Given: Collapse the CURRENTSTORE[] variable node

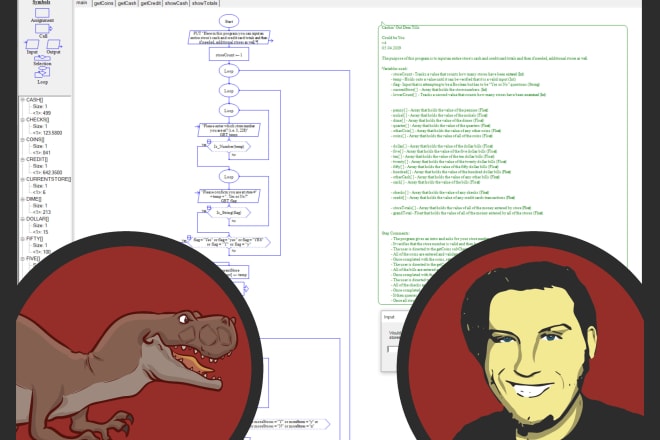Looking at the screenshot, I should pos(23,179).
